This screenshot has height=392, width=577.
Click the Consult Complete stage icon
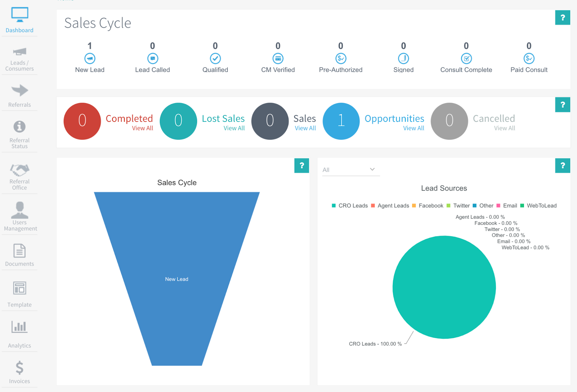click(466, 58)
